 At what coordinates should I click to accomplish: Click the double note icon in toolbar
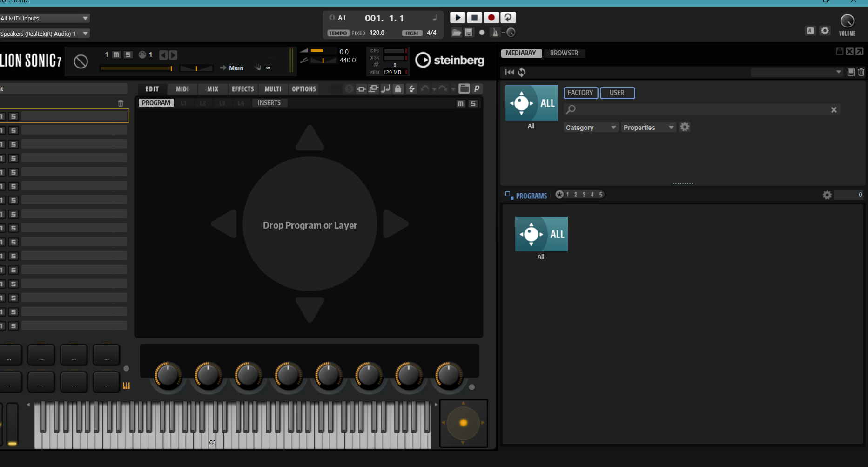pyautogui.click(x=385, y=89)
